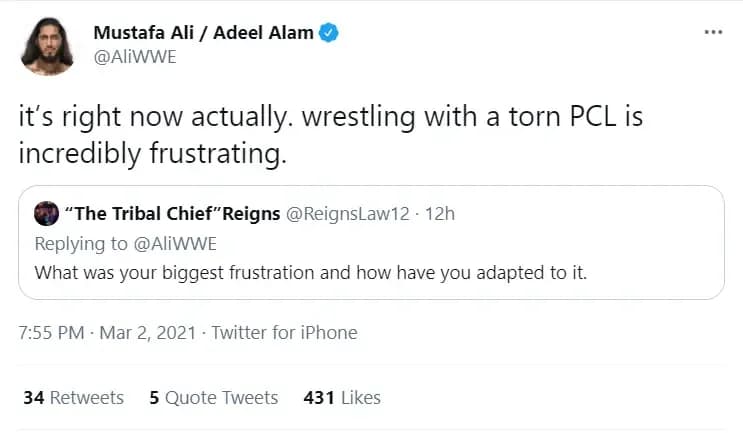
Task: Click the Twitter for iPhone source link
Action: 284,333
